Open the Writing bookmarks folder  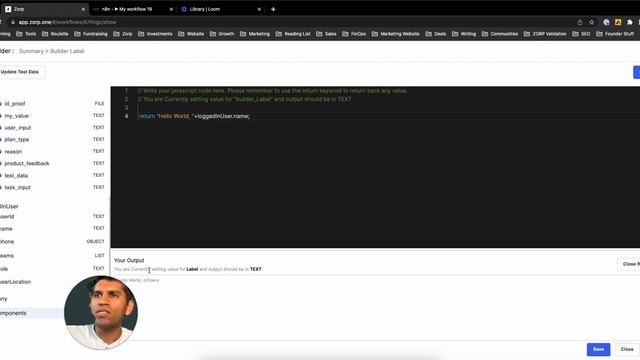coord(464,34)
